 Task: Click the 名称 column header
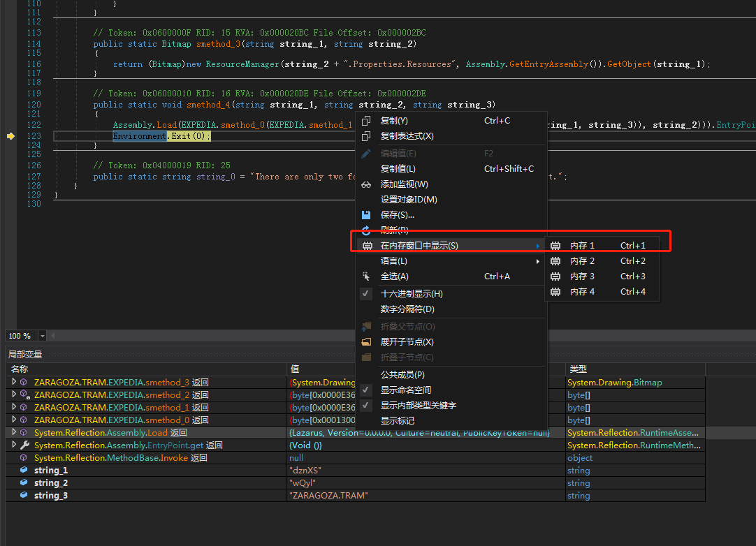pos(146,369)
